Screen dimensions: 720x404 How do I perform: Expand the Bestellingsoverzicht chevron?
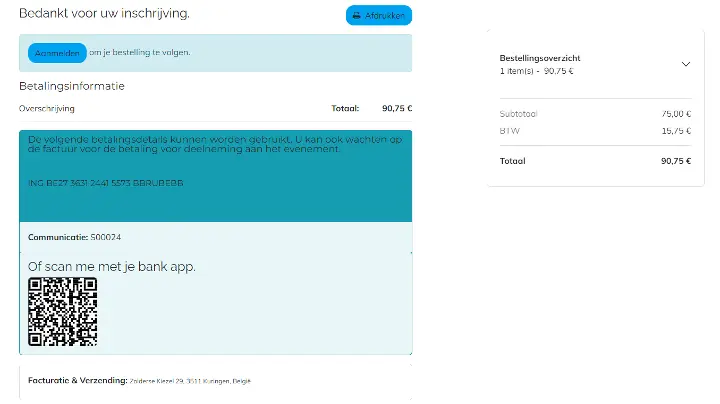point(685,64)
